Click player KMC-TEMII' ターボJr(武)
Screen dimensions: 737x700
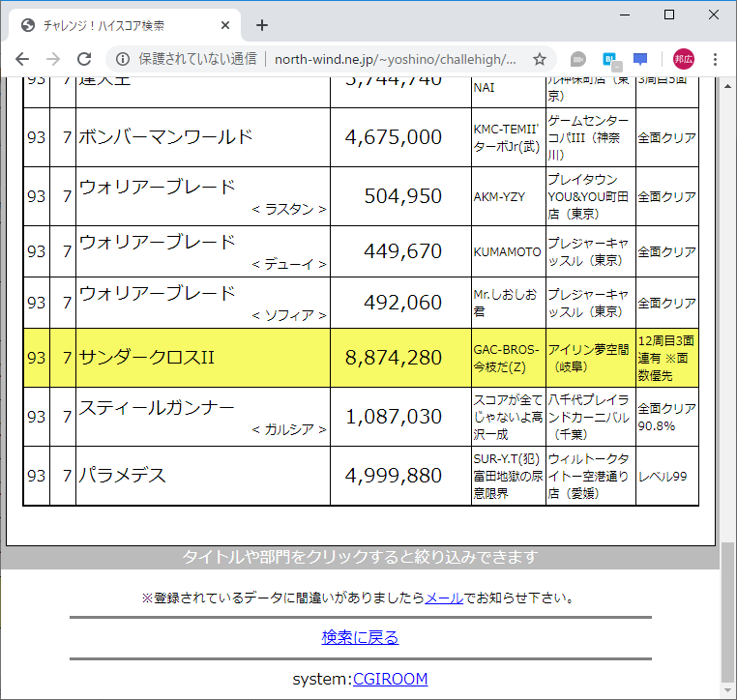(x=506, y=138)
